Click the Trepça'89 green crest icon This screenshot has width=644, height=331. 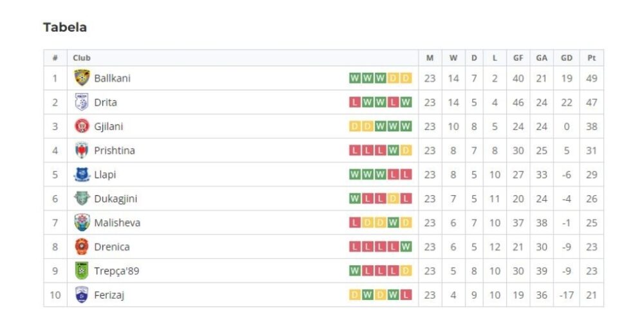[82, 270]
